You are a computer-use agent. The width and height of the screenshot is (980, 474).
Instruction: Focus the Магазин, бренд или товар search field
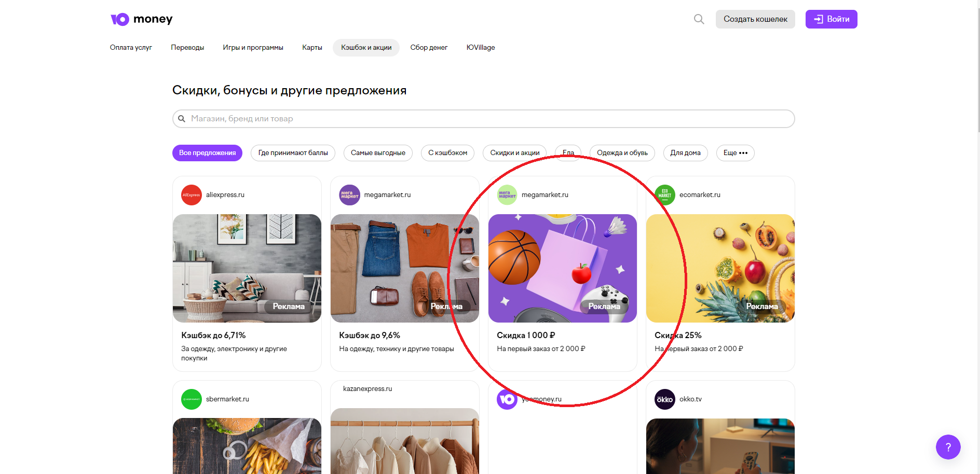click(483, 119)
